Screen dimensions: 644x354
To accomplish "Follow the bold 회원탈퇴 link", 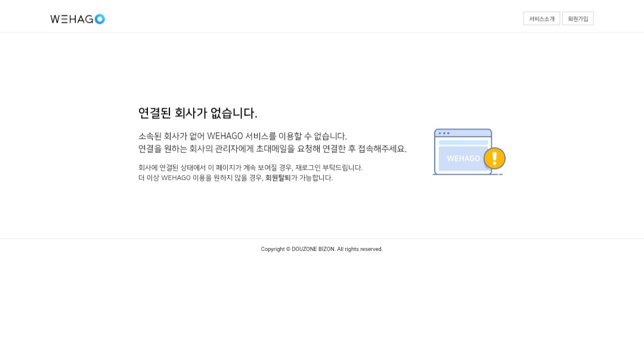I will click(278, 178).
